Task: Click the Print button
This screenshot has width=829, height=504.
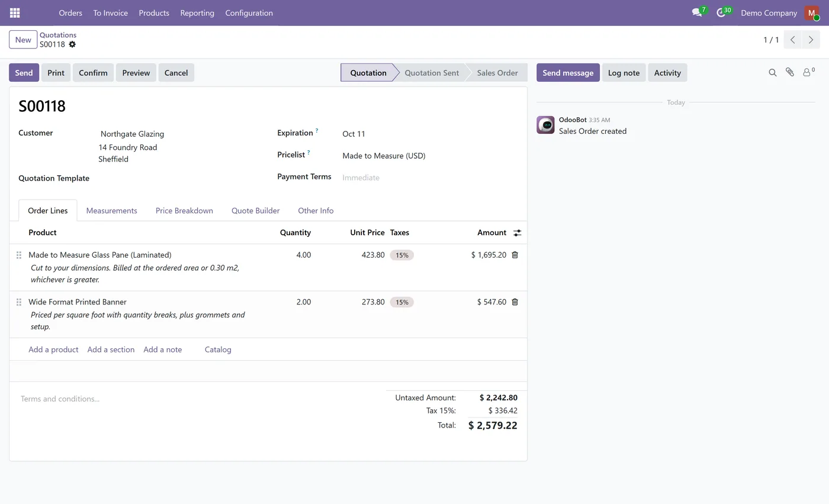Action: (56, 72)
